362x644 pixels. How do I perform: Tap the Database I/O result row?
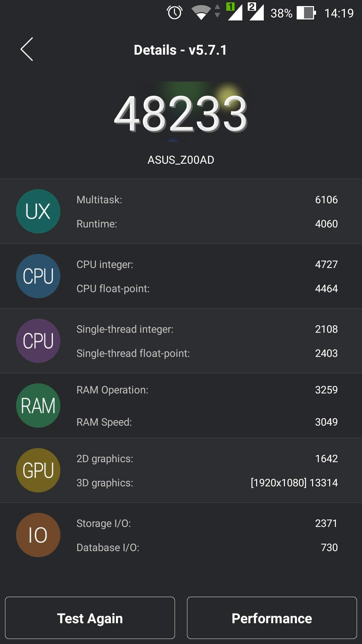point(207,547)
